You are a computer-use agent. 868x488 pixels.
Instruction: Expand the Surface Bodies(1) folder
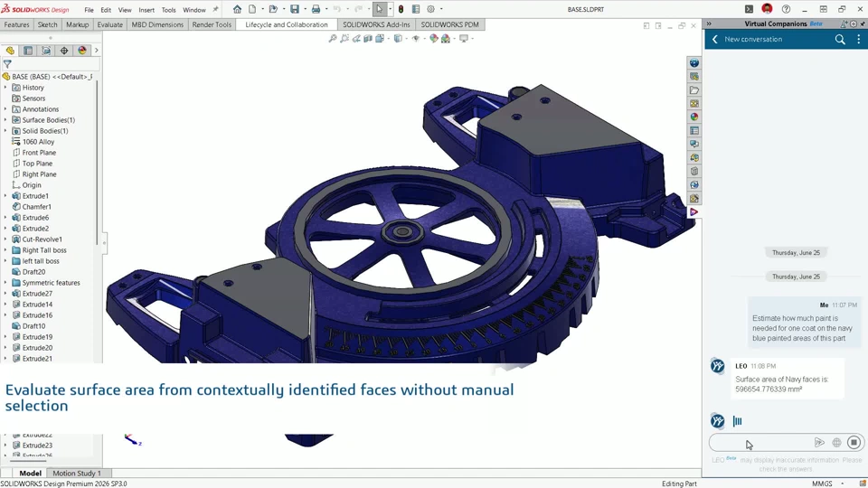[5, 120]
